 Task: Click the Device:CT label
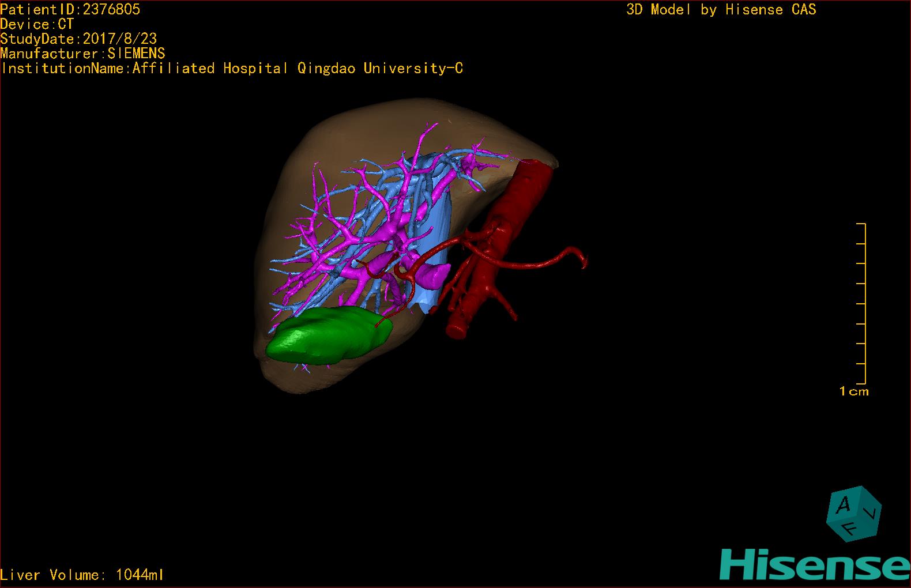coord(37,24)
